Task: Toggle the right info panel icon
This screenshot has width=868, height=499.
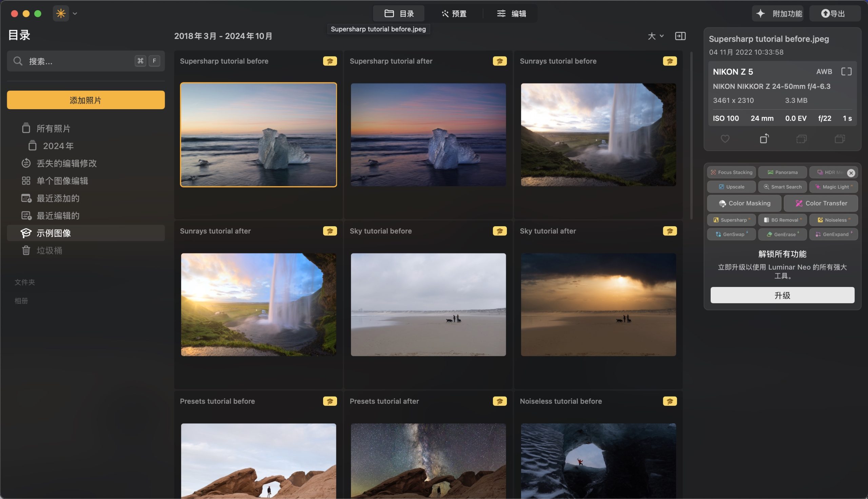Action: (x=680, y=36)
